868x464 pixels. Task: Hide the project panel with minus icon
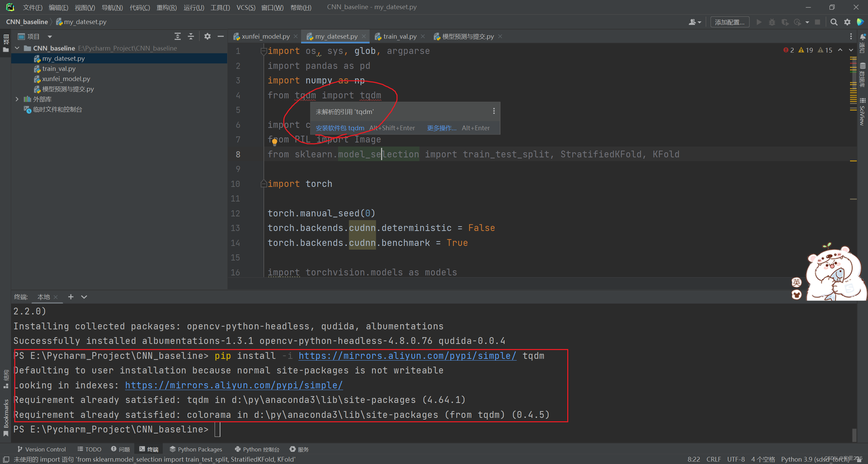(x=220, y=36)
